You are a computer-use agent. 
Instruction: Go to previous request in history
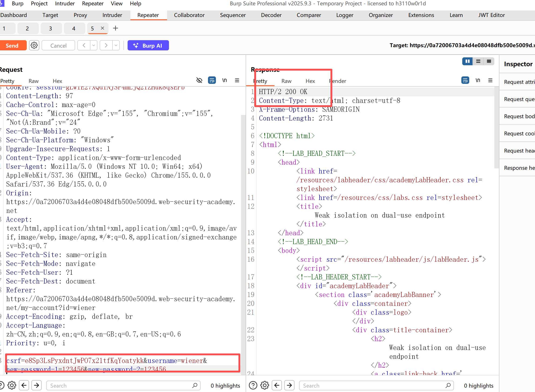coord(84,45)
